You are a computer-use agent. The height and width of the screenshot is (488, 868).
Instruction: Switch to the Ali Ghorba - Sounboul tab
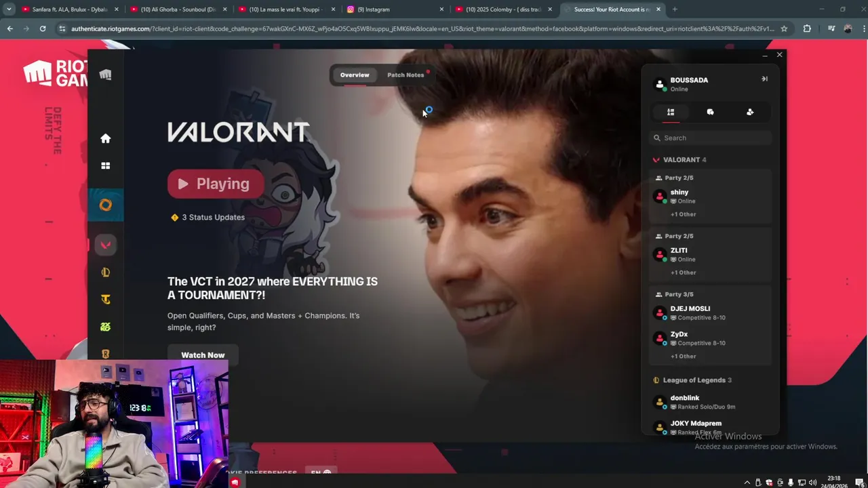coord(178,9)
